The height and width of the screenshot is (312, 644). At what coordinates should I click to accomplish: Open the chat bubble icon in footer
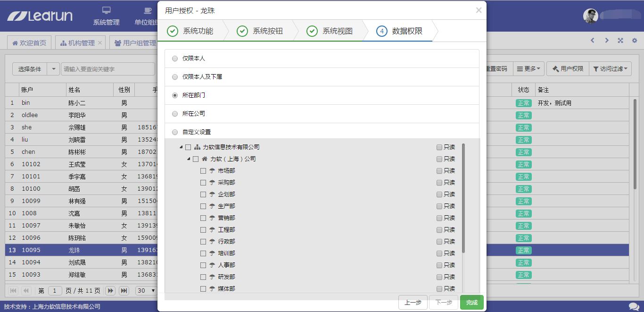tap(634, 307)
